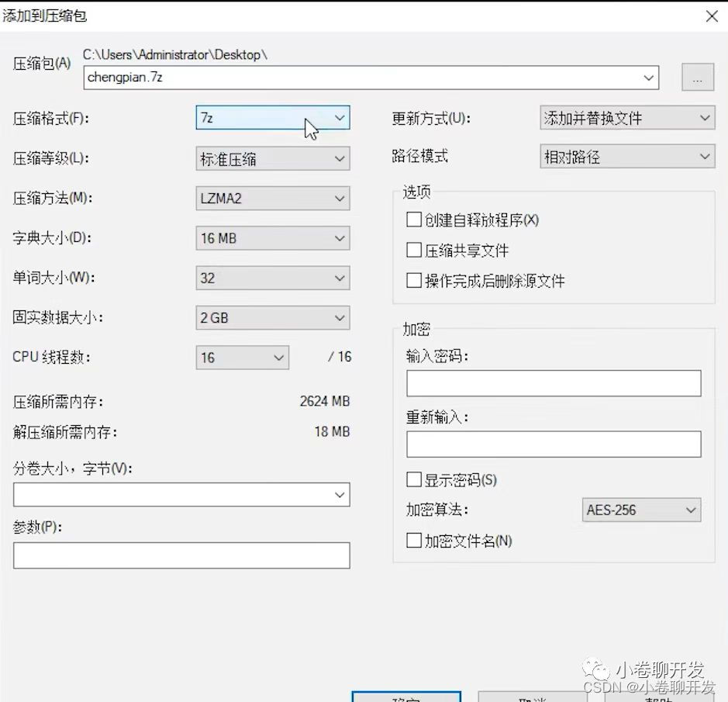Click the 重新输入 password confirmation field

point(554,444)
